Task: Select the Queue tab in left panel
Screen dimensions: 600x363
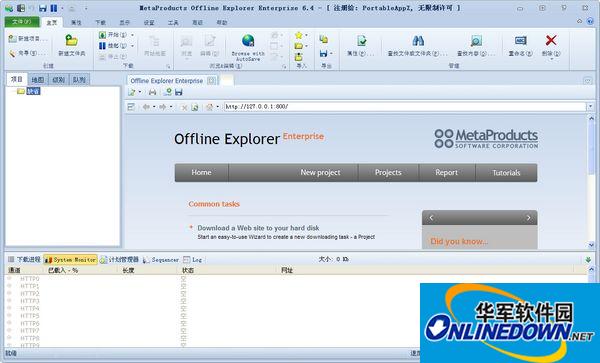Action: point(79,80)
